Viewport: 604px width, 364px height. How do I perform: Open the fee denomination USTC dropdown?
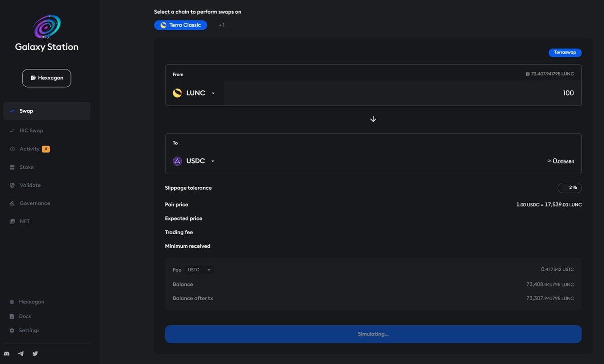[x=199, y=270]
